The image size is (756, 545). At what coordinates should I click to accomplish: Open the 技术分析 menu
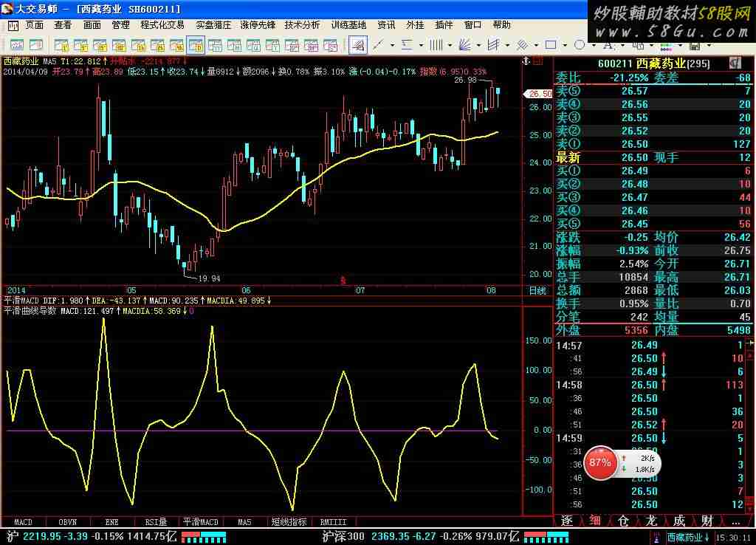point(302,25)
